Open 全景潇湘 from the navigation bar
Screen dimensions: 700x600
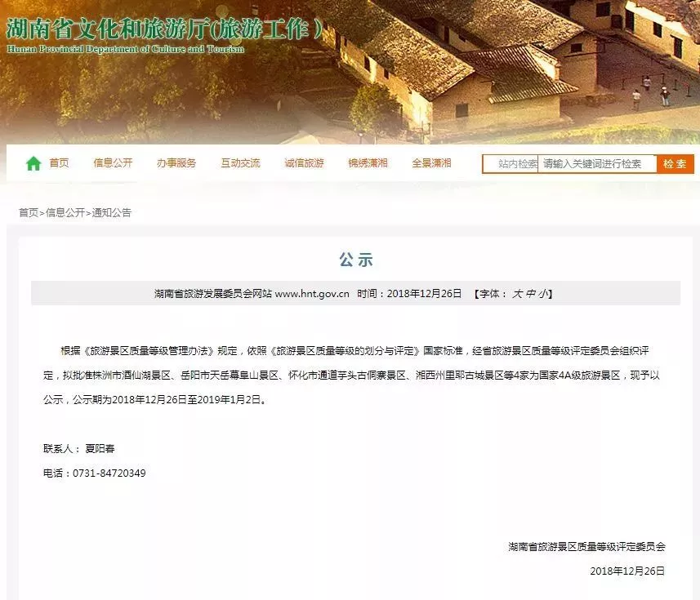coord(431,163)
